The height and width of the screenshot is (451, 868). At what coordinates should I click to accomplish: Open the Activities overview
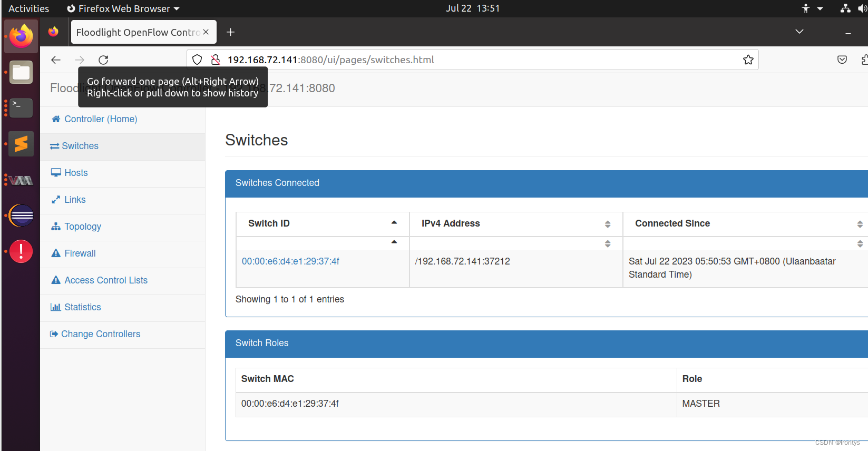click(x=28, y=8)
